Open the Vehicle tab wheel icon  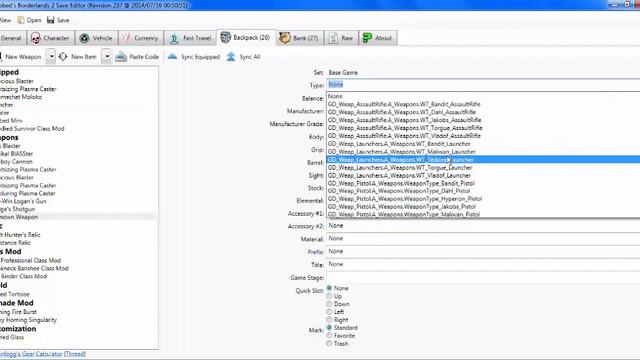[x=84, y=38]
